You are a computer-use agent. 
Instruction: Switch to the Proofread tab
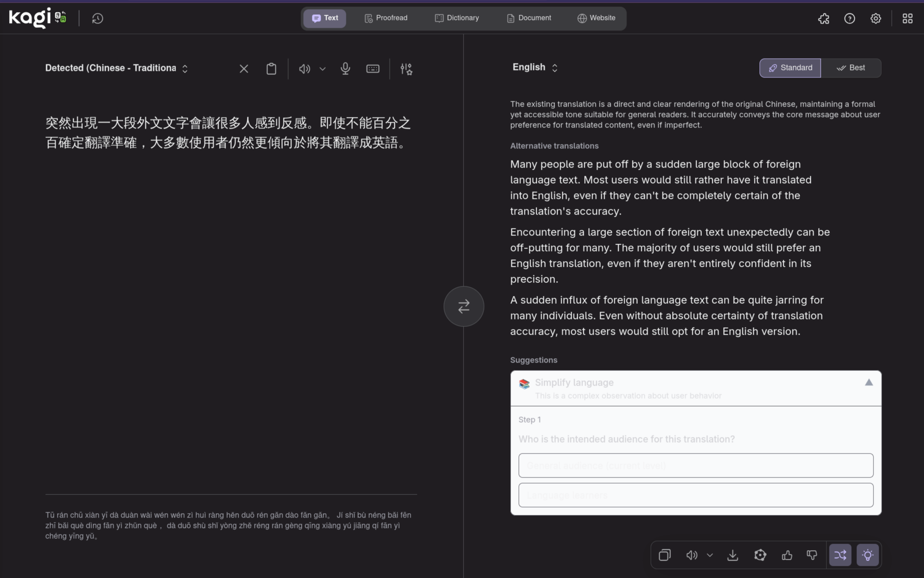pyautogui.click(x=386, y=18)
